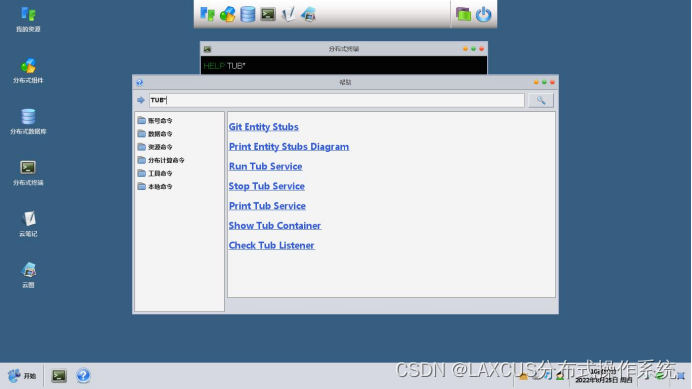Select the 资源命令 folder in help tree
The image size is (692, 389).
[155, 147]
